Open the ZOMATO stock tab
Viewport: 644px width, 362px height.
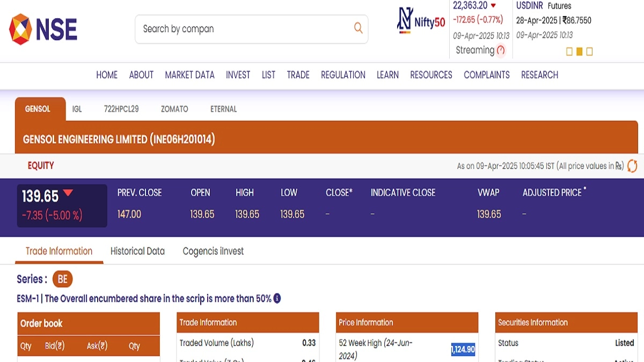[174, 109]
